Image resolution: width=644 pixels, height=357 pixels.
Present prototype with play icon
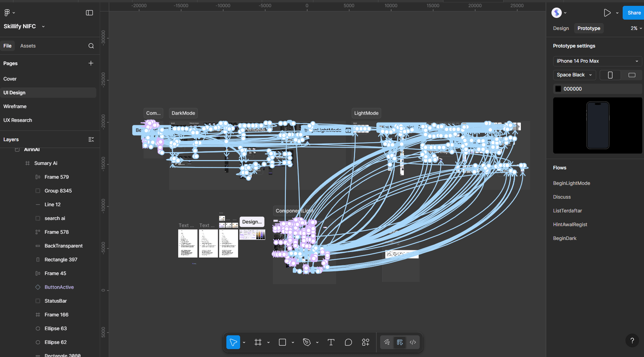tap(607, 13)
